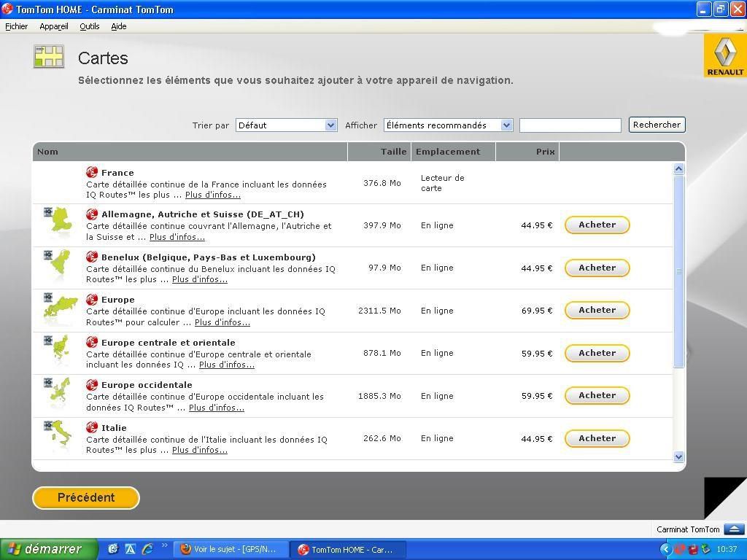747x560 pixels.
Task: Purchase the Europe map at 69.95 €
Action: pos(597,310)
